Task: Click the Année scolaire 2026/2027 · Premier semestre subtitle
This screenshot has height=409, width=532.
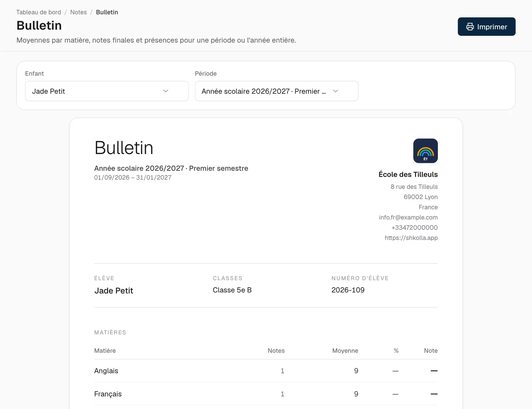Action: tap(171, 168)
